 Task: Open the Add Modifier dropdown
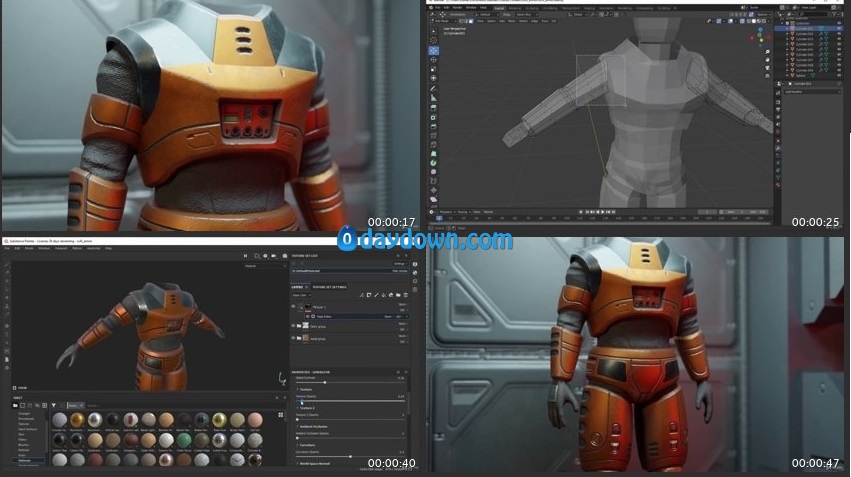tap(811, 92)
